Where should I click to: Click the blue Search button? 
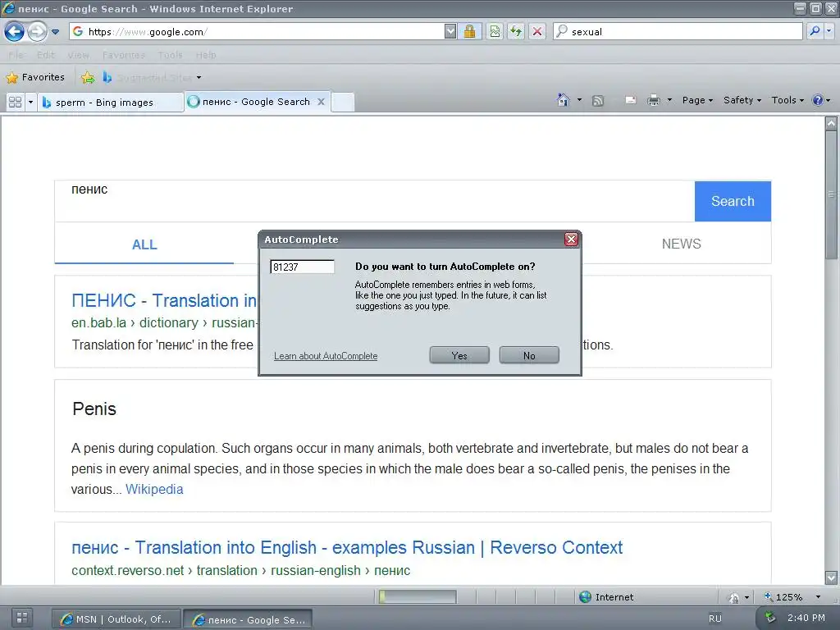click(733, 201)
